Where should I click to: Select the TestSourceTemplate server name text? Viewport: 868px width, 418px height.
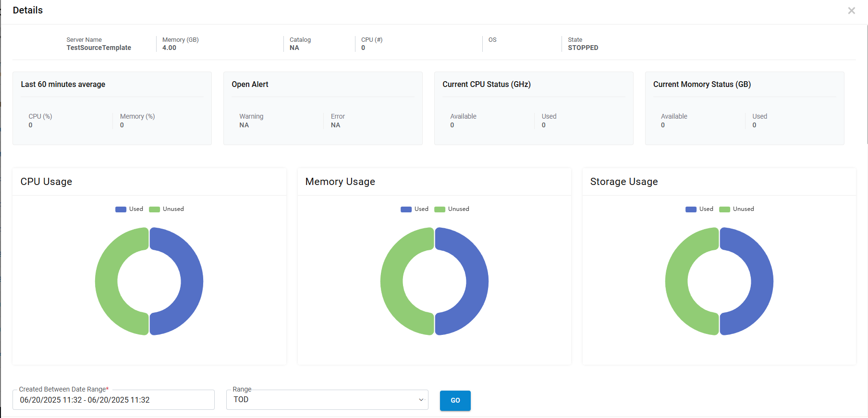pyautogui.click(x=98, y=48)
